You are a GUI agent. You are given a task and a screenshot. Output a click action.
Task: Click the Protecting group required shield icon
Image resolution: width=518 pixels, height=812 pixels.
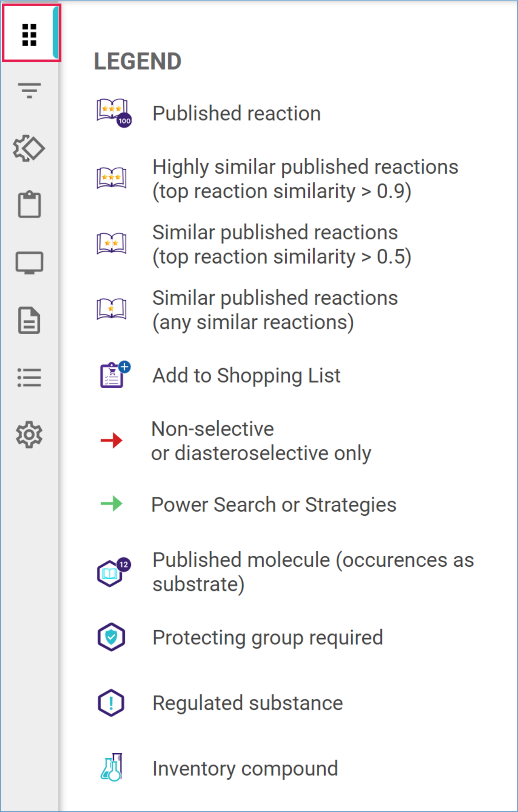point(111,637)
